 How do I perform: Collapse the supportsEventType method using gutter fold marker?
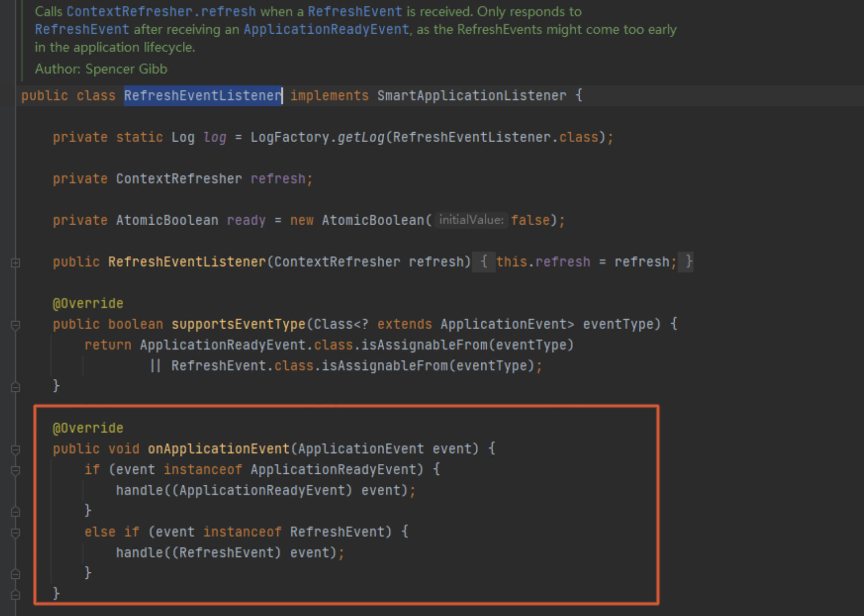[x=16, y=325]
